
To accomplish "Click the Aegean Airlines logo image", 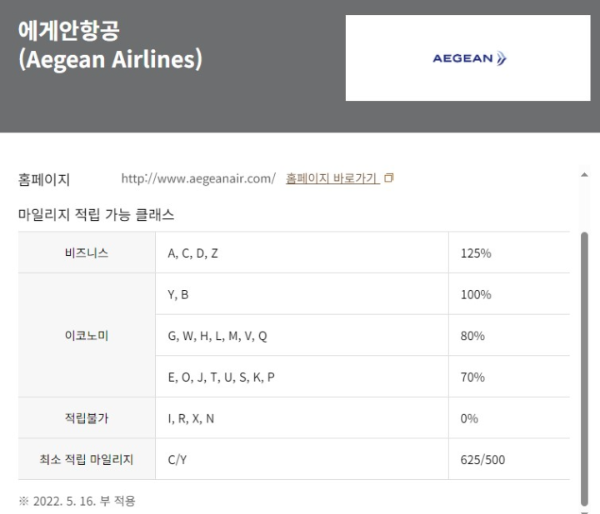I will click(468, 58).
